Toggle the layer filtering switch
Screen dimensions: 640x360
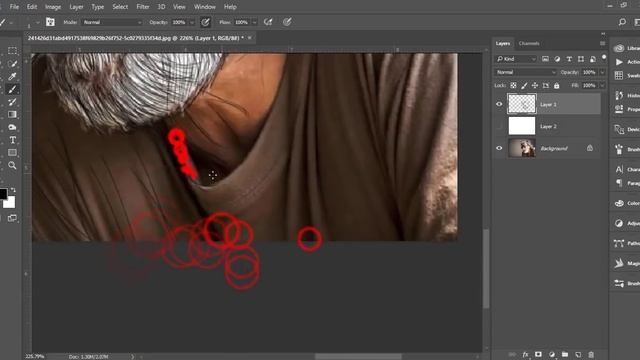point(604,58)
